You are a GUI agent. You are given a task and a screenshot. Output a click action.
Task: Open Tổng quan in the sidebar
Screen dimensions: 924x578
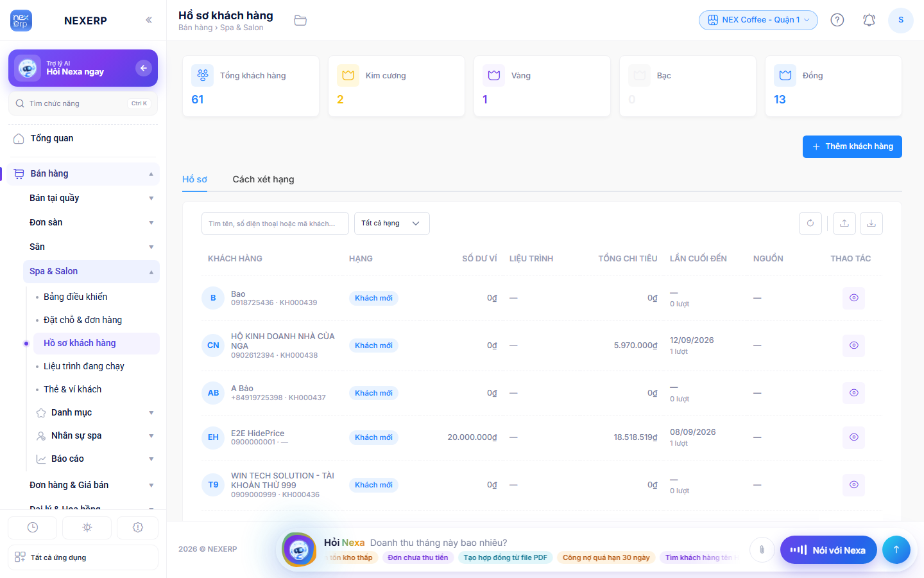coord(83,138)
